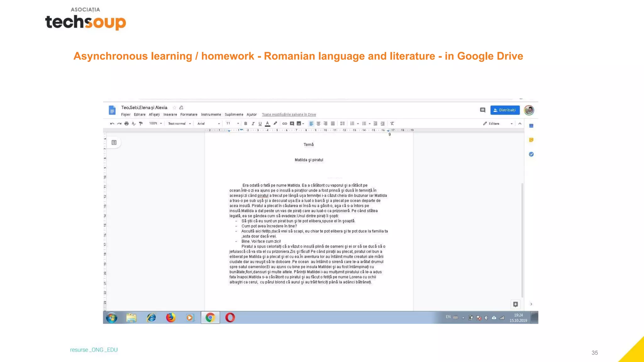
Task: Open the Formatare menu
Action: (x=189, y=114)
